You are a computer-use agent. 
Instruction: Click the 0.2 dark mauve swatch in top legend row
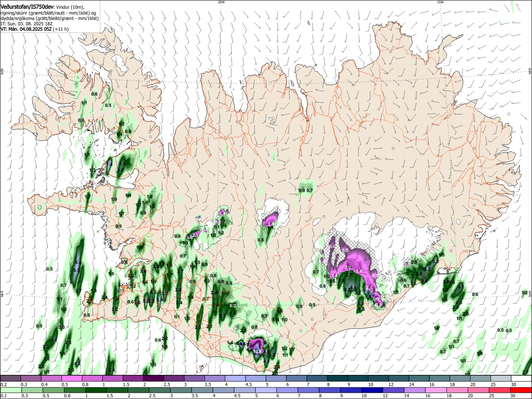(10, 378)
